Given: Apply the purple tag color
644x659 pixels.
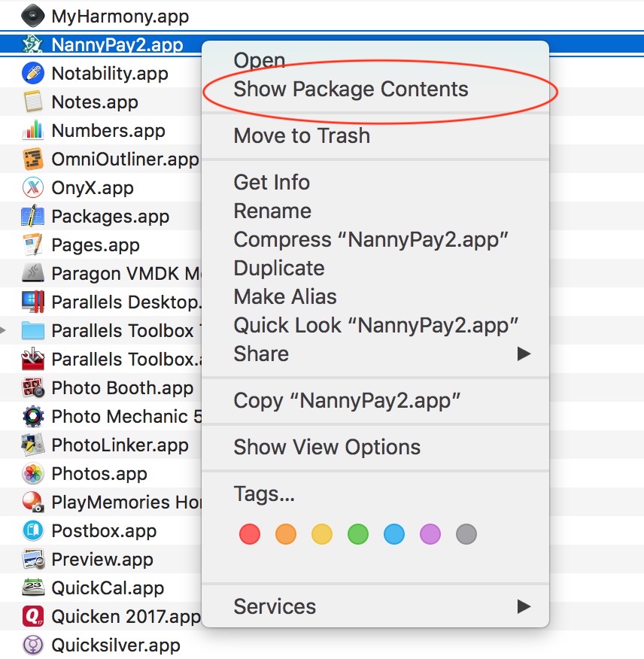Looking at the screenshot, I should pos(430,534).
